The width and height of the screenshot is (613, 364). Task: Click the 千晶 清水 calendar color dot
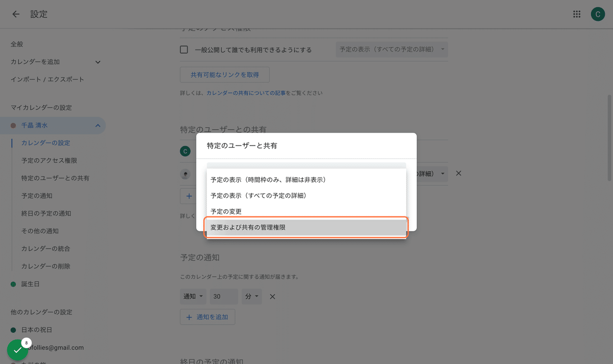click(13, 126)
